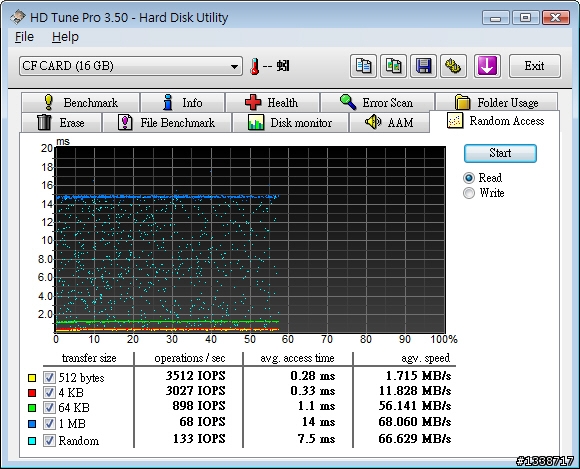Switch to the Error Scan tab
580x469 pixels.
[x=377, y=102]
